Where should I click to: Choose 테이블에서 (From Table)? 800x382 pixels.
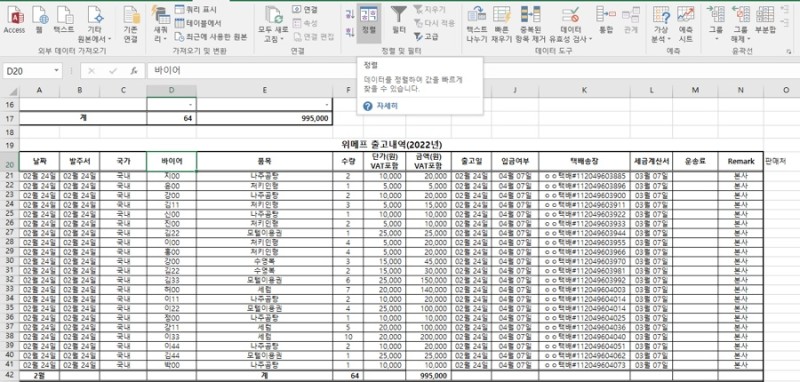coord(198,23)
